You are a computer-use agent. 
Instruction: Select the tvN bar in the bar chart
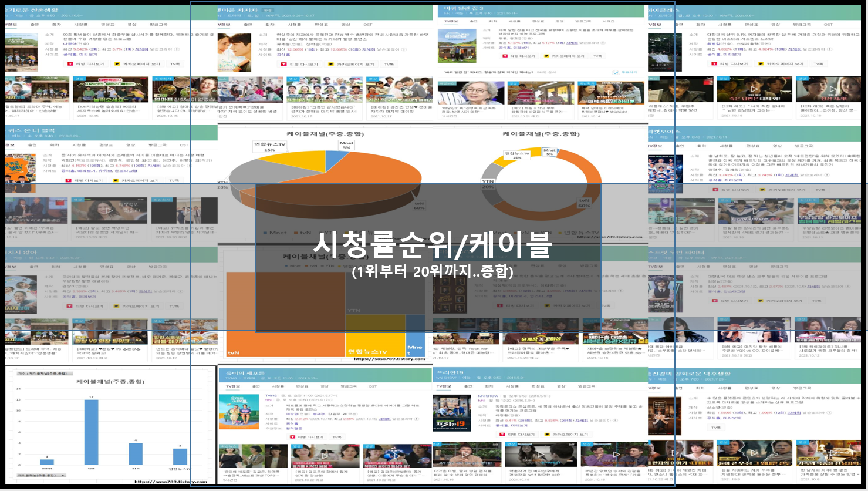[91, 432]
